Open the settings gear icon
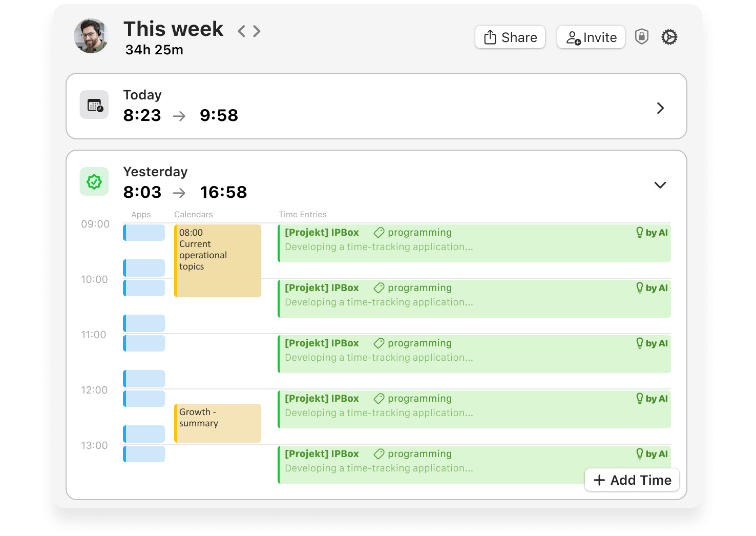Viewport: 756px width, 536px height. tap(669, 37)
